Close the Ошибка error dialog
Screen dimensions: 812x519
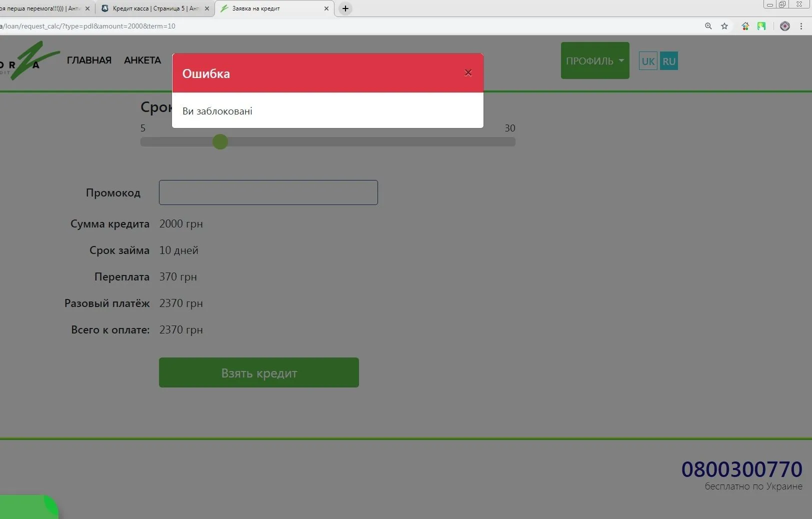pos(468,73)
